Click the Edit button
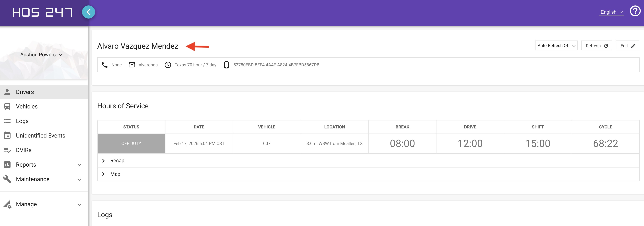Viewport: 644px width, 226px height. click(x=627, y=46)
